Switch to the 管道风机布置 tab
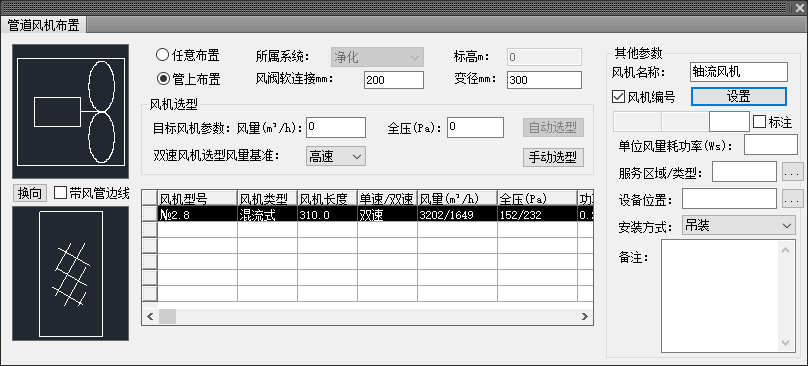808x366 pixels. click(43, 25)
